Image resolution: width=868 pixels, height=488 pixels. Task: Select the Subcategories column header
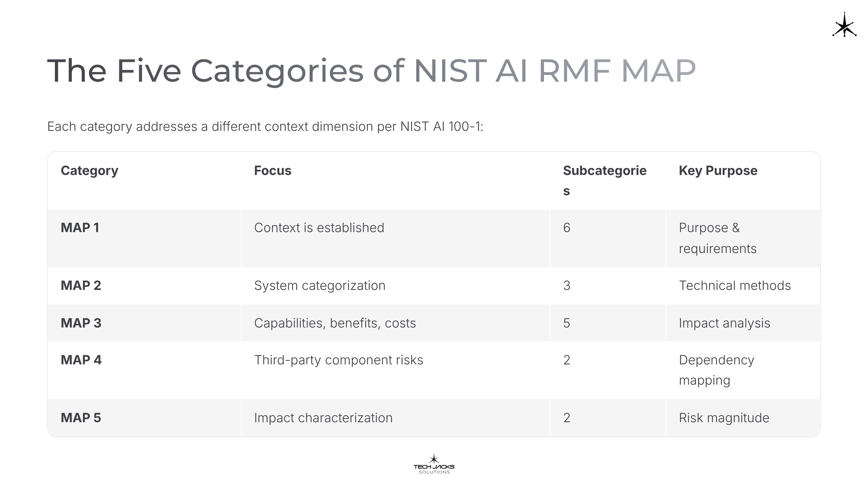click(604, 180)
